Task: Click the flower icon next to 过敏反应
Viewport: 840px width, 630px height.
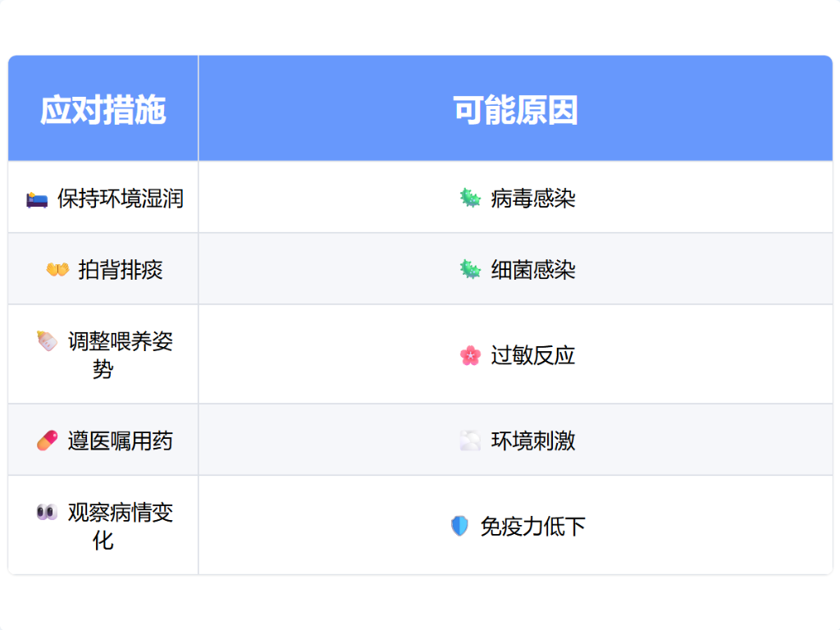Action: point(470,355)
